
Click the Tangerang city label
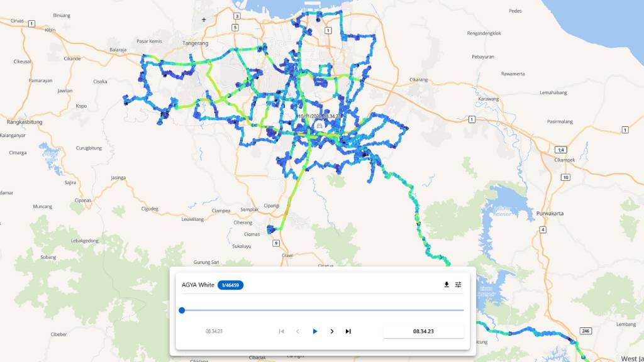[194, 43]
